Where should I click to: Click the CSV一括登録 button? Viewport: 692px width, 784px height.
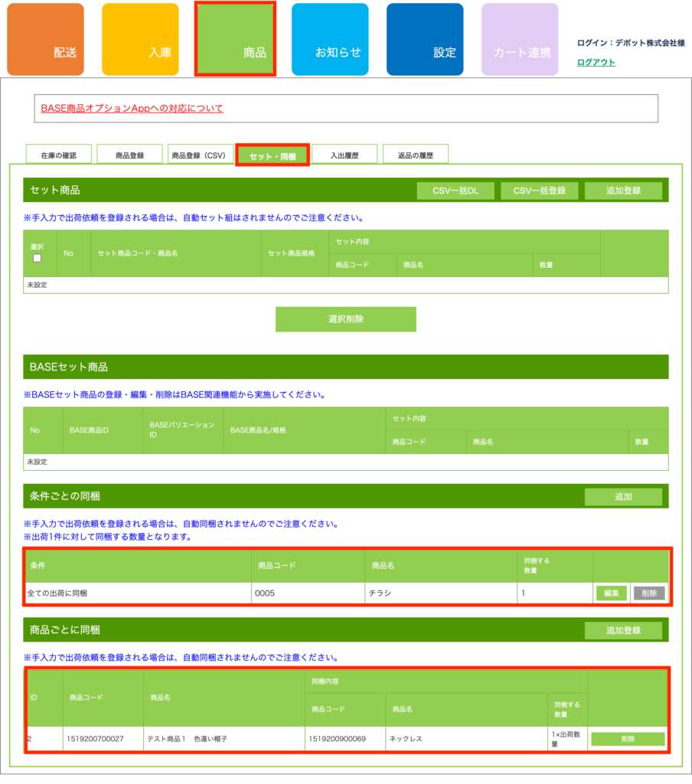539,191
